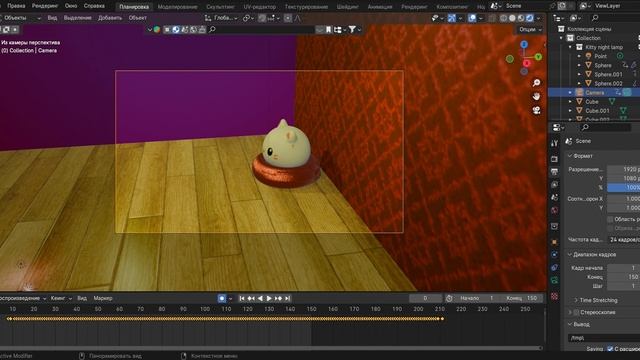Image resolution: width=640 pixels, height=360 pixels.
Task: Open the Выделение viewport menu
Action: 78,18
